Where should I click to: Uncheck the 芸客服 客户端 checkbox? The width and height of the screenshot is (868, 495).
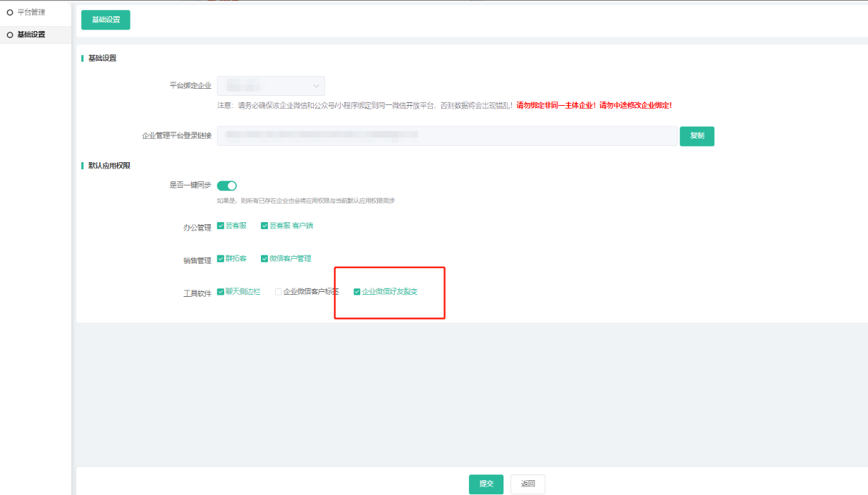coord(264,226)
